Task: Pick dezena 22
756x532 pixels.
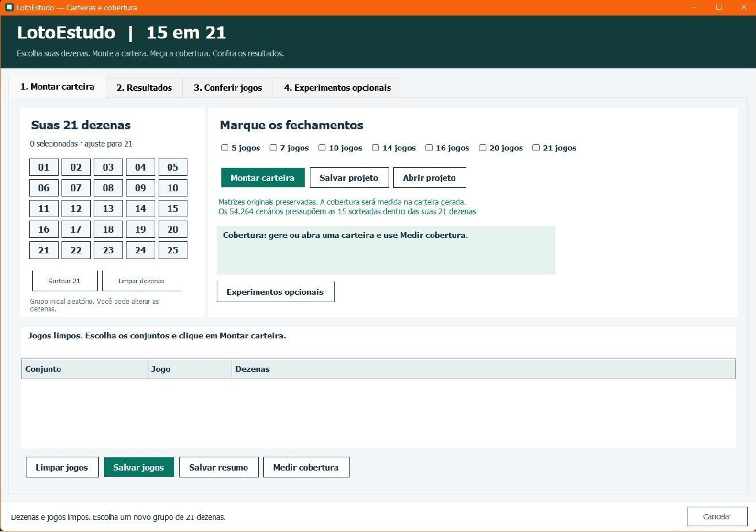Action: click(x=76, y=250)
